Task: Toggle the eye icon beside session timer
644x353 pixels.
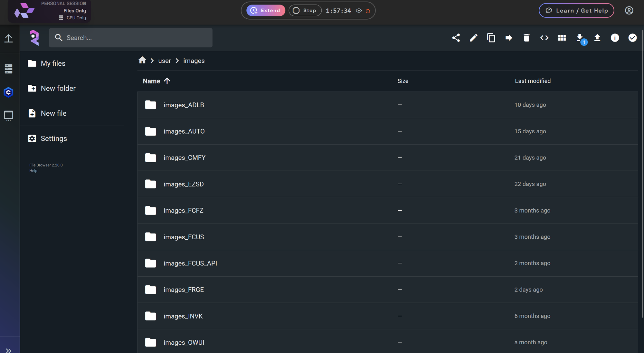Action: pyautogui.click(x=359, y=11)
